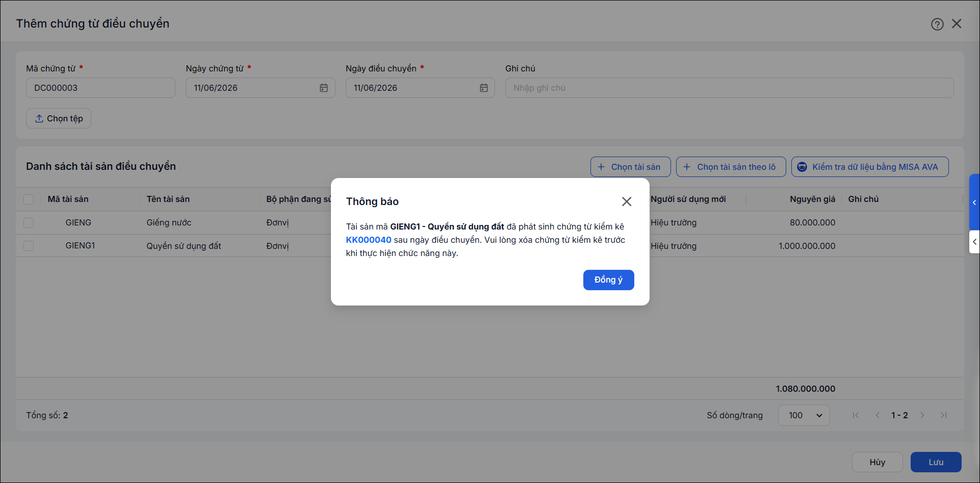Close the Thêm chứng từ điều chuyển form
This screenshot has height=483, width=980.
click(957, 23)
